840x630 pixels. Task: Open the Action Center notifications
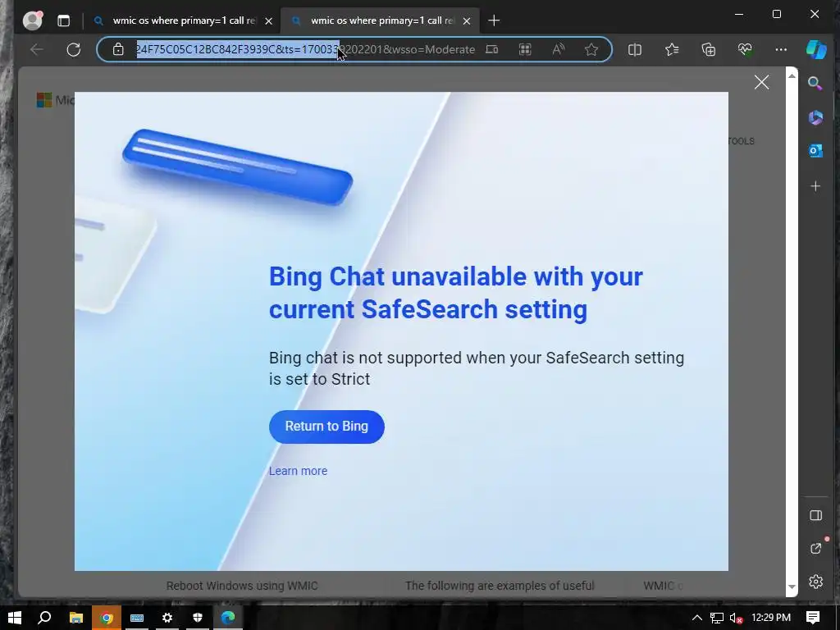point(813,618)
